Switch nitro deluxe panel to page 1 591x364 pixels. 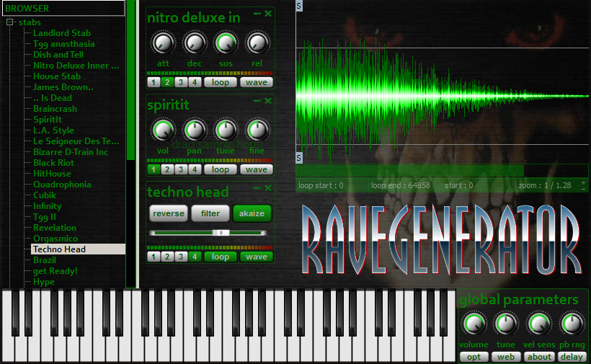(154, 82)
